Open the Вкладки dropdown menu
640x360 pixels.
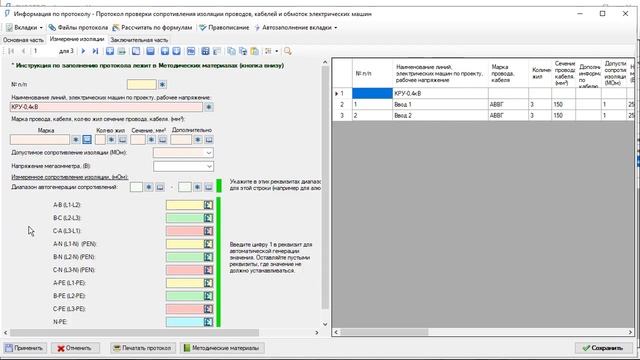point(24,28)
